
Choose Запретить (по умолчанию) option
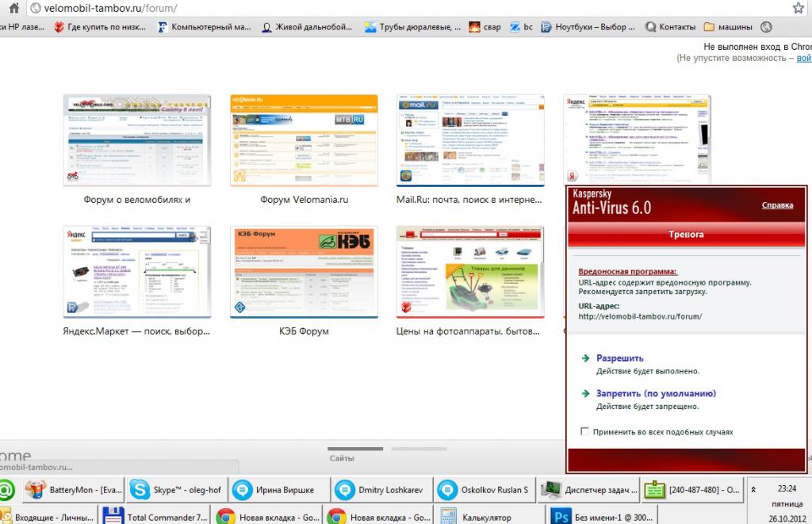tap(656, 393)
